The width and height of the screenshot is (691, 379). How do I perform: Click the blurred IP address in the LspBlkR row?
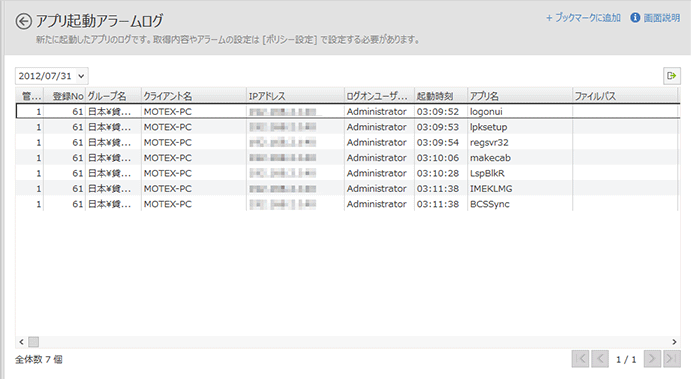[x=282, y=173]
